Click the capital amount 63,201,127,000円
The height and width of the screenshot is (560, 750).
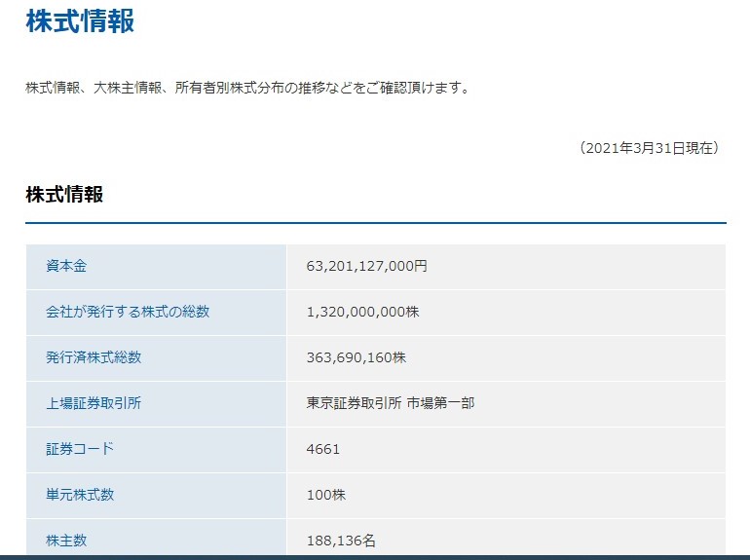coord(366,266)
